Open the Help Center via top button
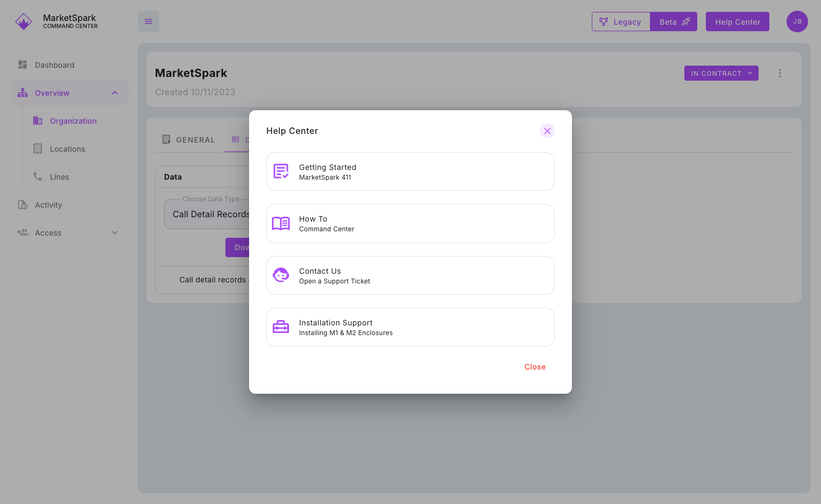821x504 pixels. [x=737, y=22]
